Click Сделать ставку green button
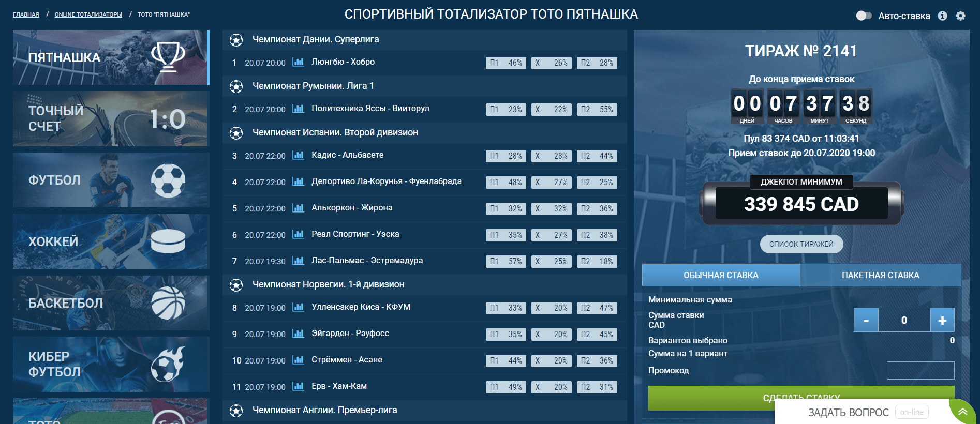The width and height of the screenshot is (980, 424). [x=801, y=398]
